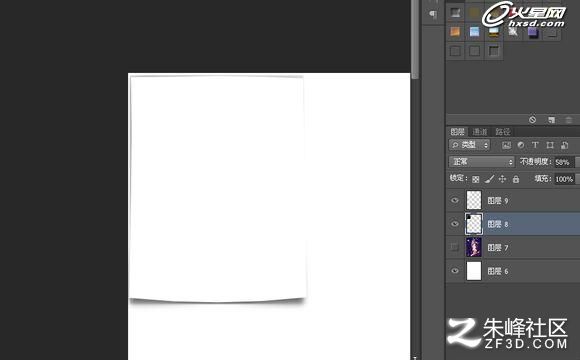
Task: Hide 图层 9 with its eye icon
Action: 455,201
